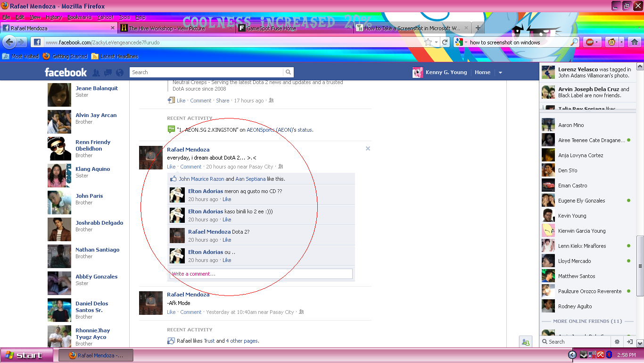Screen dimensions: 644x363
Task: Switch to The Hive Workshop tab
Action: [176, 28]
